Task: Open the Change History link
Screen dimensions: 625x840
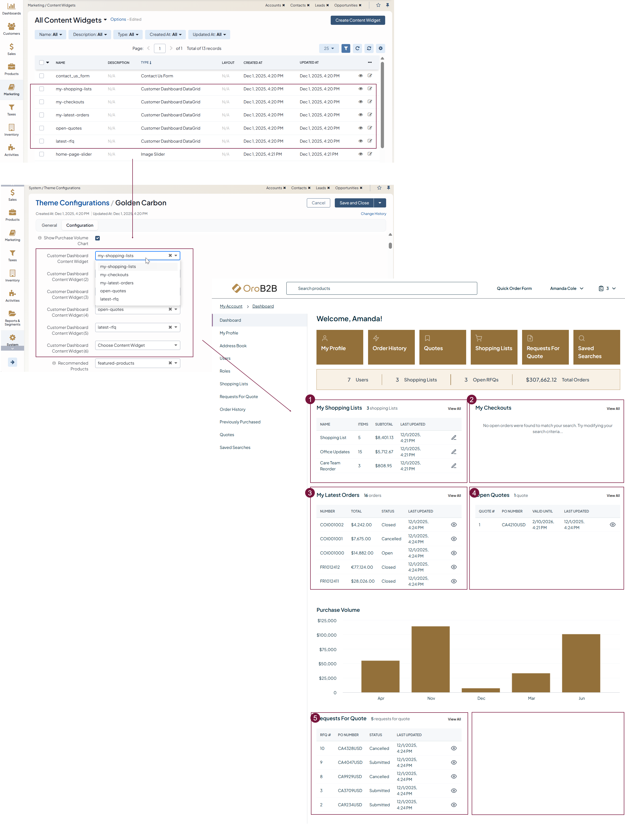Action: (x=373, y=214)
